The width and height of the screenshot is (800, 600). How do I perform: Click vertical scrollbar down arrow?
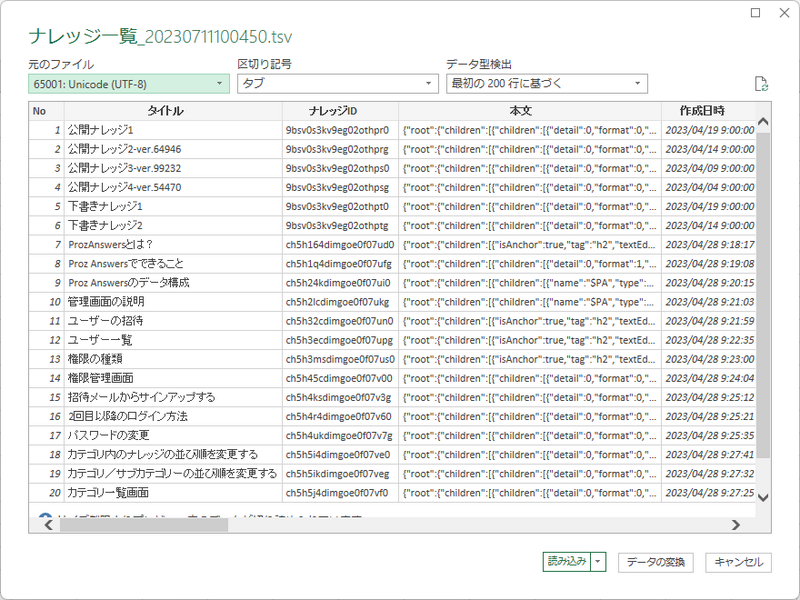click(x=763, y=497)
